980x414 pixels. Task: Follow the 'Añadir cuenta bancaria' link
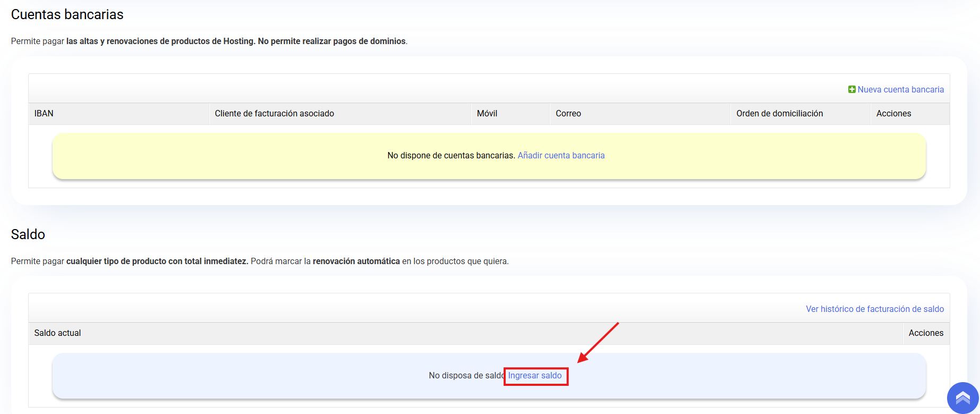point(561,156)
